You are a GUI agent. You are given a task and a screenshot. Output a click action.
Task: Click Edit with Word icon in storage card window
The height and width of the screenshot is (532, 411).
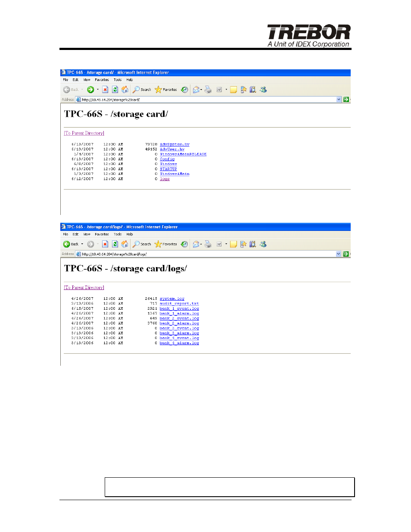pyautogui.click(x=219, y=90)
